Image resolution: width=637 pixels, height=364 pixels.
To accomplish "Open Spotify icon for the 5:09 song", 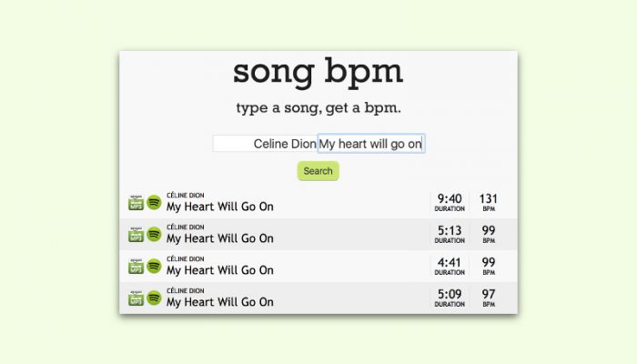I will point(154,298).
